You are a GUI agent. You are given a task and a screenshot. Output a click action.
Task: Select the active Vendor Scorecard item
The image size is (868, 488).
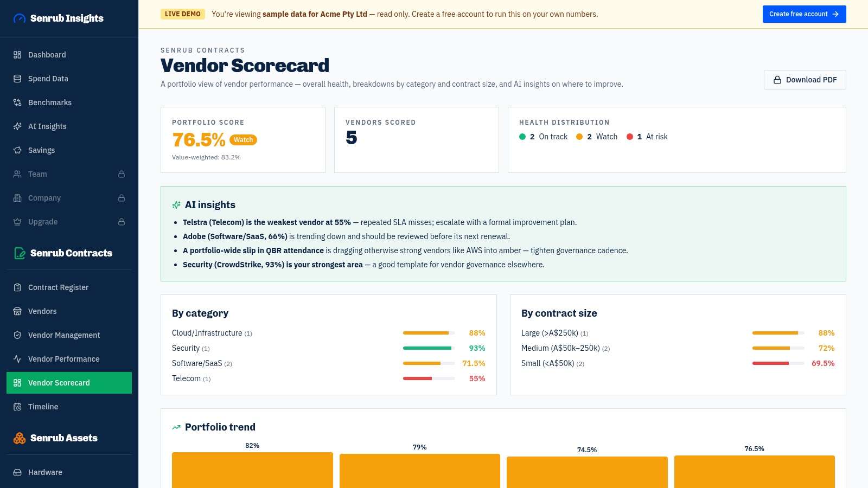click(x=69, y=383)
